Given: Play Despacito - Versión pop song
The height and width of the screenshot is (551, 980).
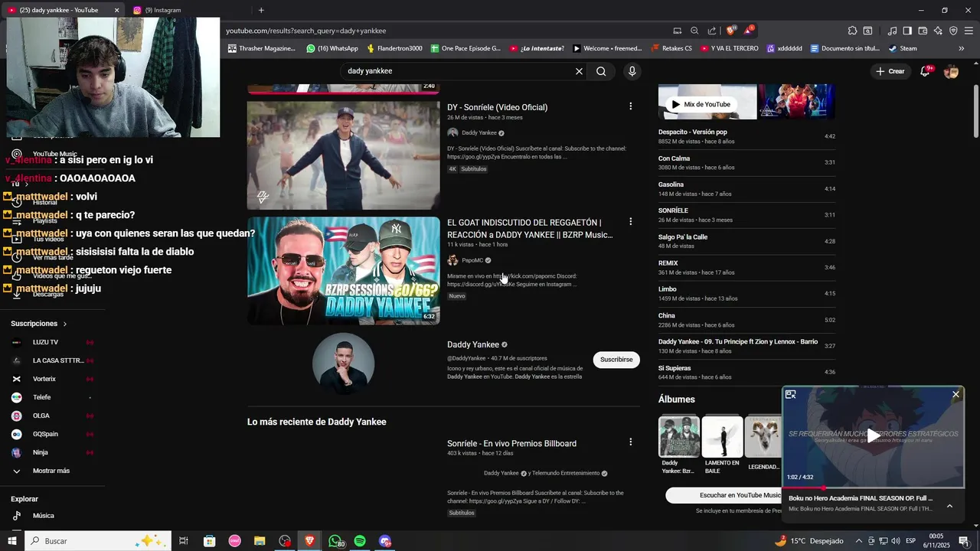Looking at the screenshot, I should 746,136.
